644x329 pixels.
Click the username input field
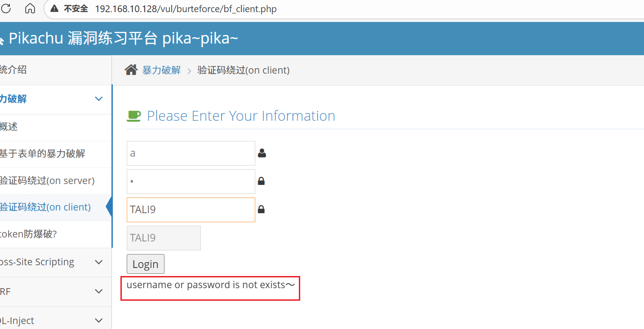click(191, 154)
